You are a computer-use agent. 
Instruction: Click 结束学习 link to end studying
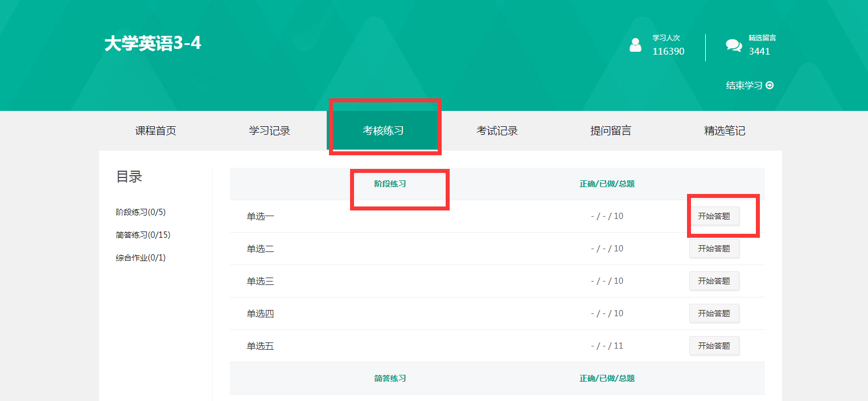click(750, 85)
